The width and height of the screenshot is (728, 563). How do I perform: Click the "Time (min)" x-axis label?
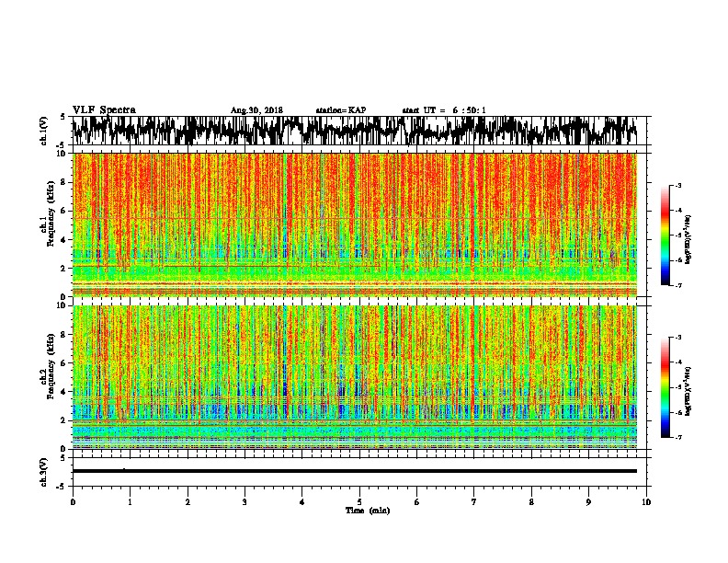click(x=368, y=511)
